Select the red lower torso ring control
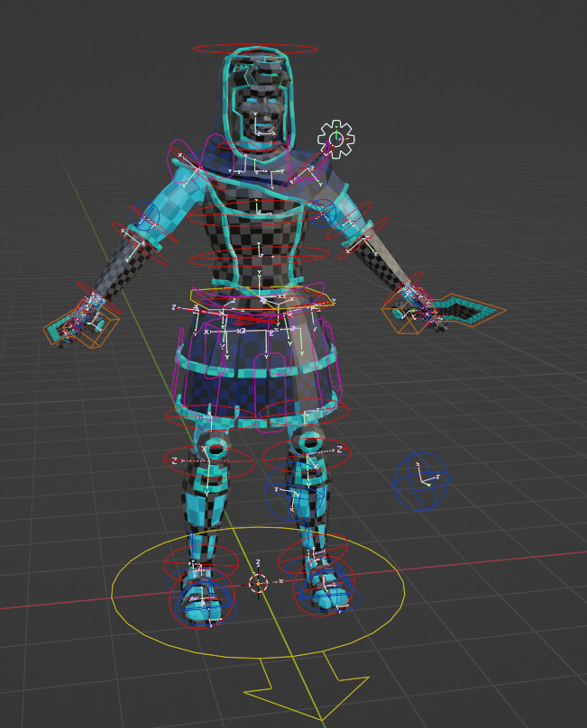 click(259, 256)
